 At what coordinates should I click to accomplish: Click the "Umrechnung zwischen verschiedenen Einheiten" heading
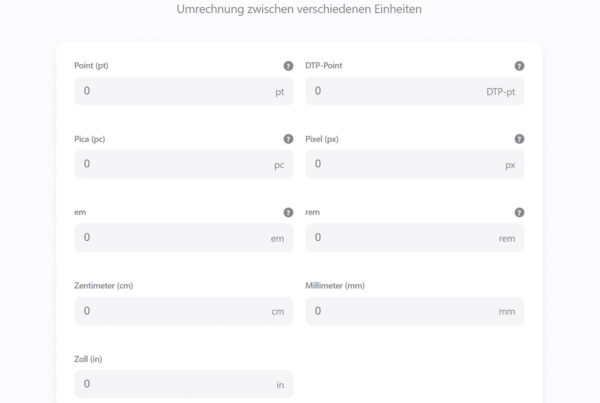299,9
